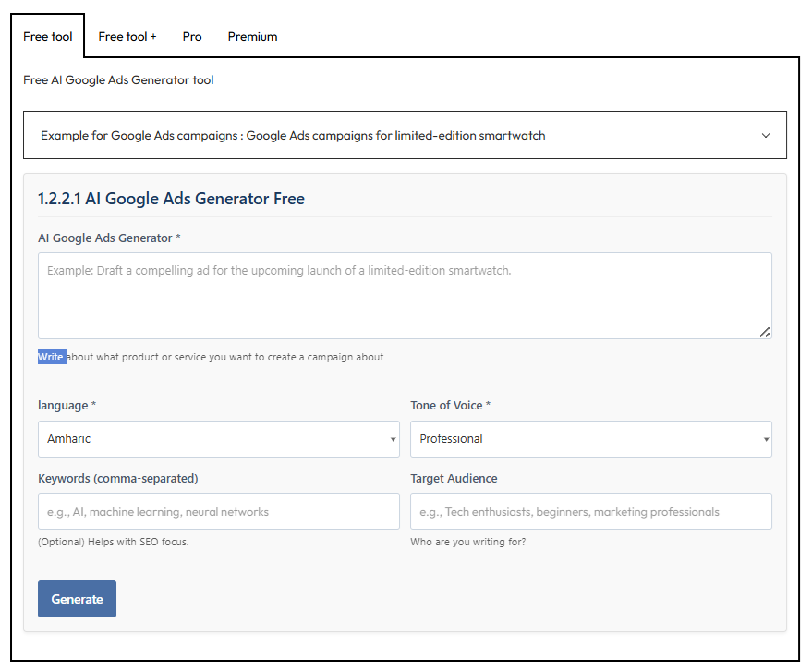Image resolution: width=812 pixels, height=672 pixels.
Task: Click the 1.2.2.1 AI Google Ads Generator Free heading
Action: [171, 199]
